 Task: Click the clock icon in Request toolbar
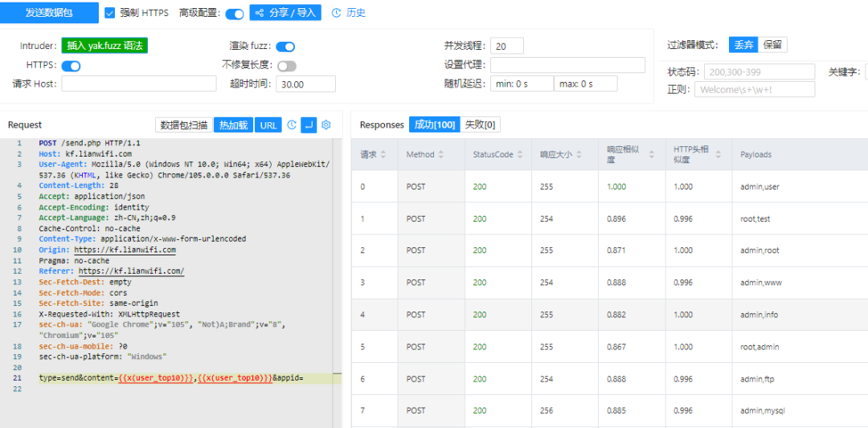292,125
